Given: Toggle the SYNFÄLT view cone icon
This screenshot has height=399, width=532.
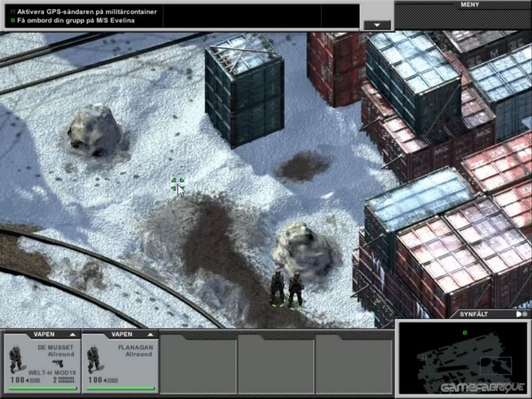Looking at the screenshot, I should (x=519, y=314).
